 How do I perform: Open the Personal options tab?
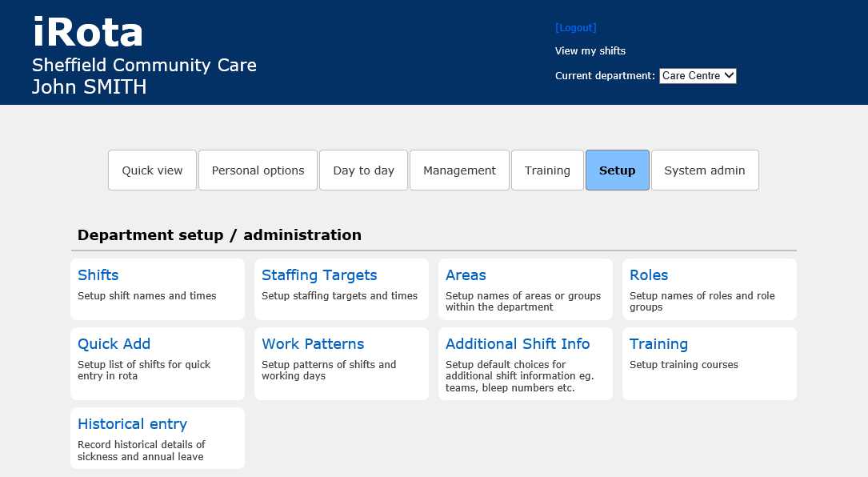coord(258,170)
